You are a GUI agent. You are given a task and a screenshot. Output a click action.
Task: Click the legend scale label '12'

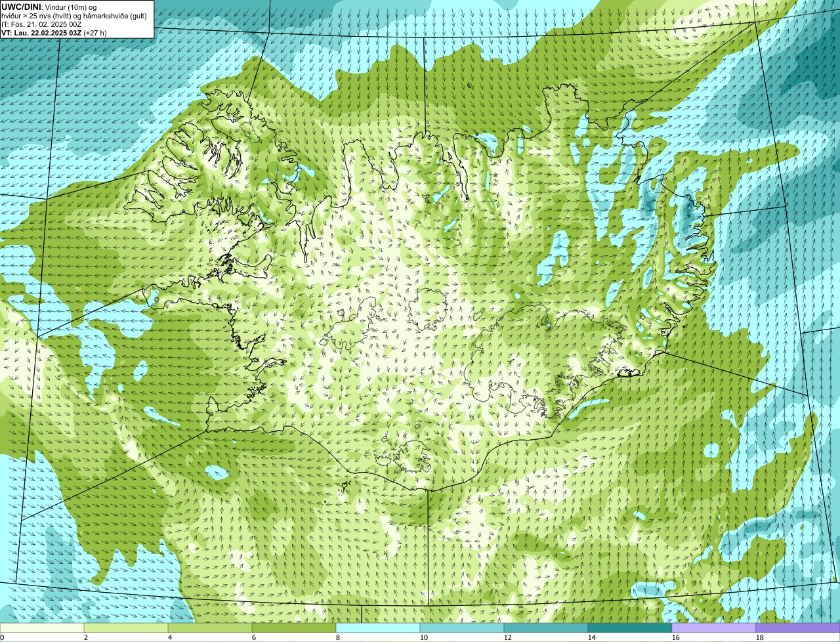508,637
